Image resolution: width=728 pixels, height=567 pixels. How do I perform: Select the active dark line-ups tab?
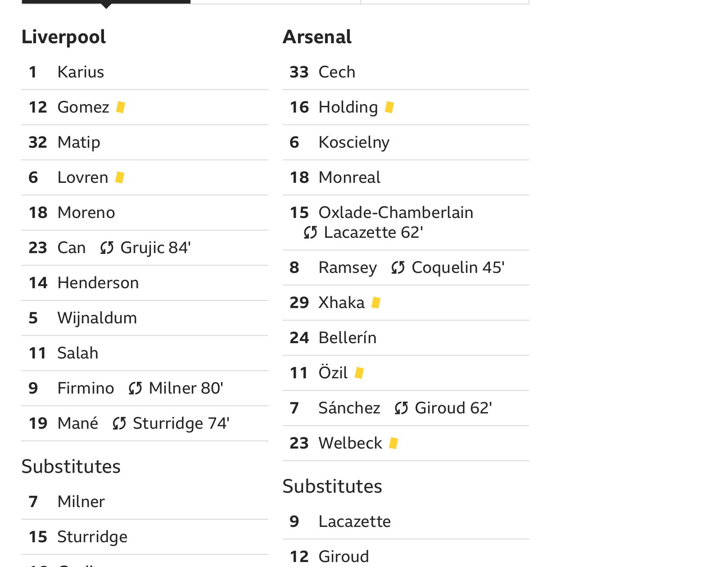(106, 2)
